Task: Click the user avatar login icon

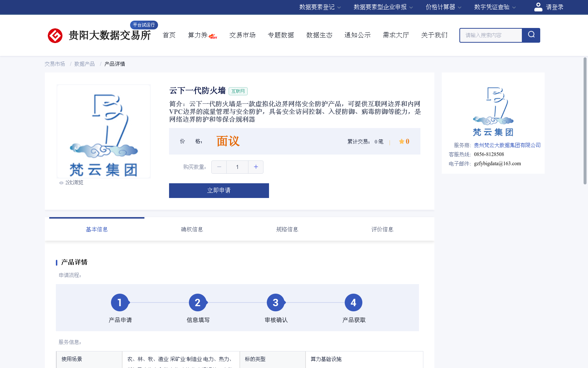Action: tap(538, 7)
